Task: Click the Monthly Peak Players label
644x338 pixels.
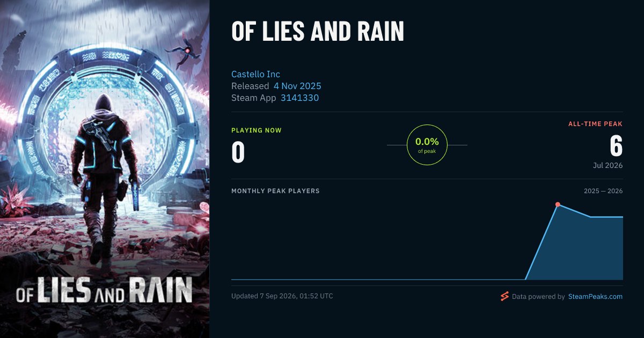Action: 275,191
